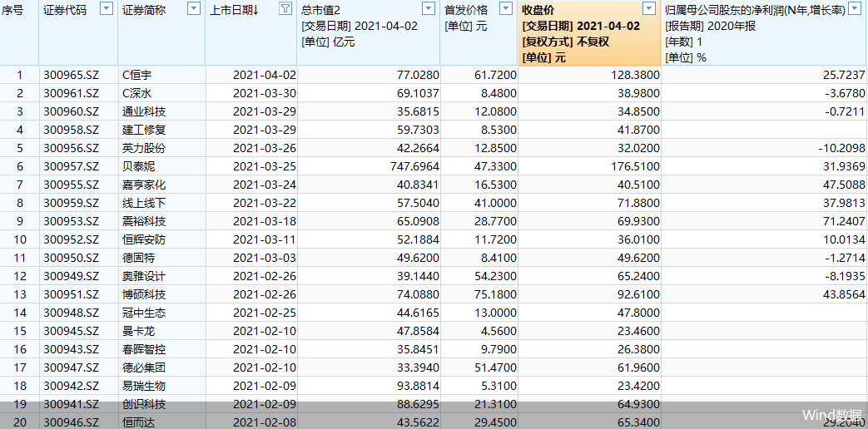Select closing price cell 128.3800
Image resolution: width=868 pixels, height=429 pixels.
coord(636,75)
